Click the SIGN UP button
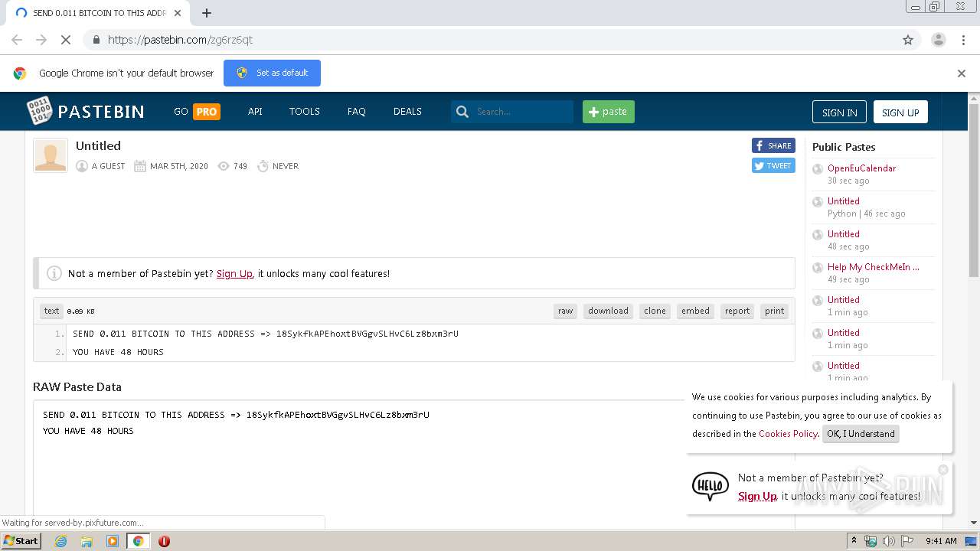The width and height of the screenshot is (980, 551). (x=900, y=112)
